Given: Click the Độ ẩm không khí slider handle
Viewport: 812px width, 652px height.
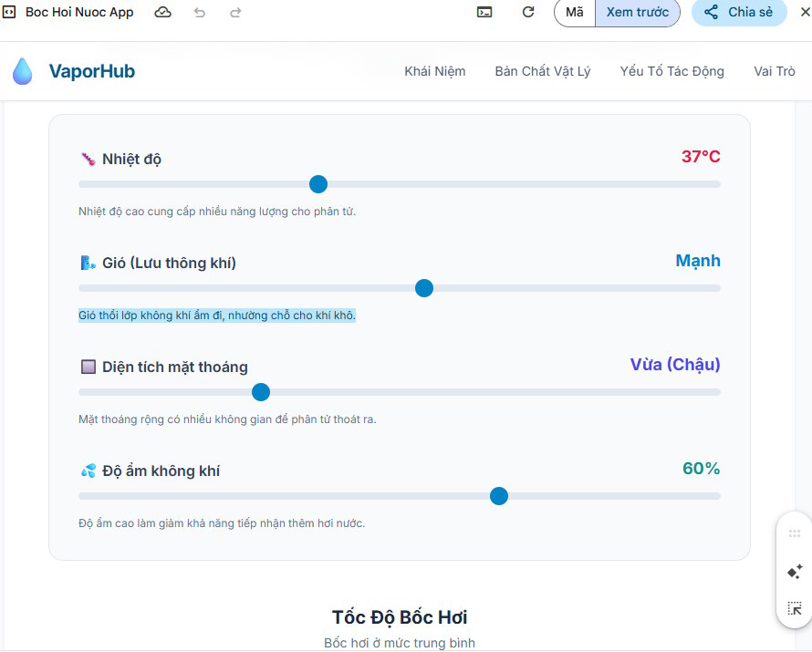Looking at the screenshot, I should coord(499,496).
